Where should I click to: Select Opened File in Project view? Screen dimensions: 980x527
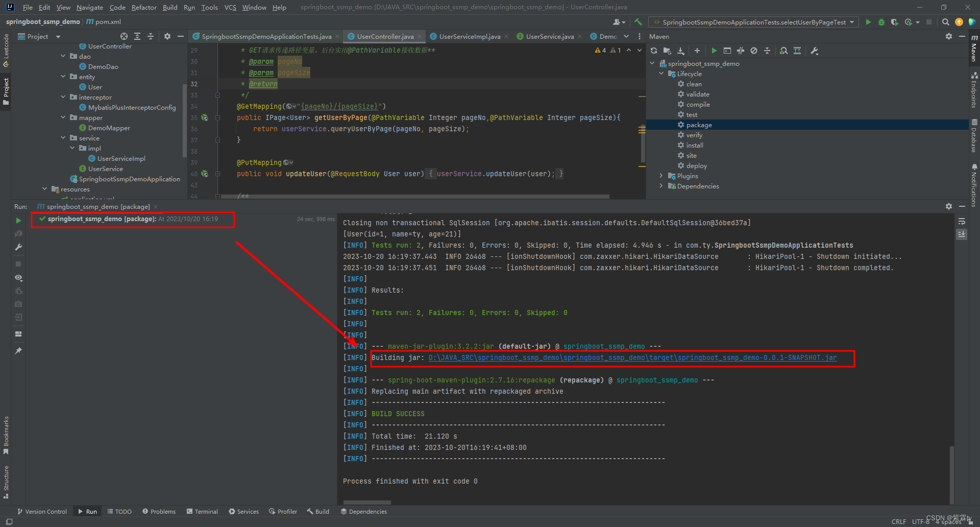(124, 36)
